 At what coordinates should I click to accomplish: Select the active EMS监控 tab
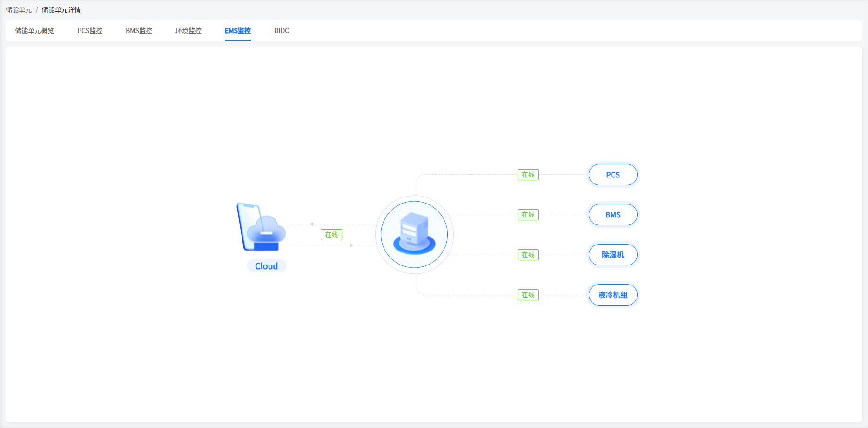coord(237,31)
